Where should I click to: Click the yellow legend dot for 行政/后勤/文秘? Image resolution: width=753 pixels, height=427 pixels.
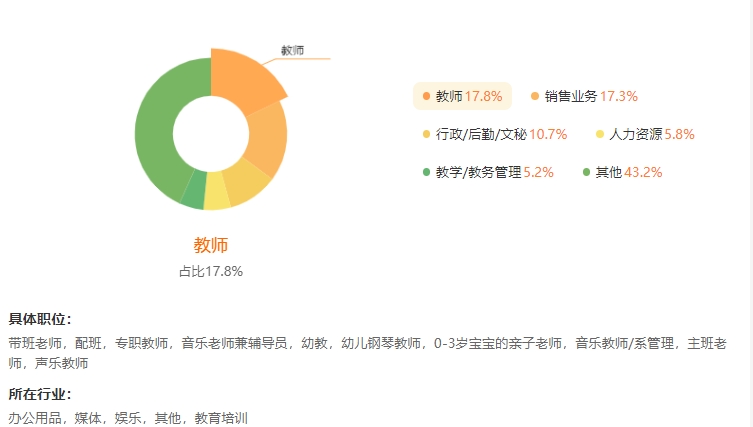(426, 134)
